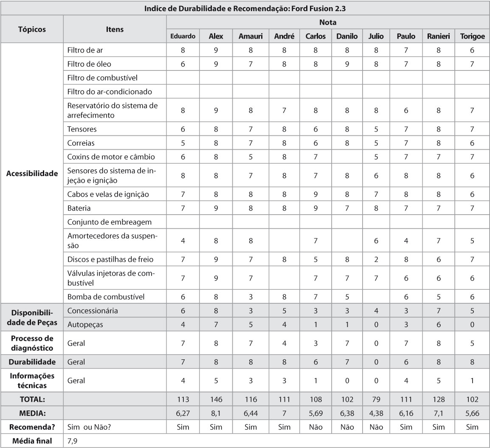Select the 'Danilo' column header
490x448 pixels.
click(347, 36)
